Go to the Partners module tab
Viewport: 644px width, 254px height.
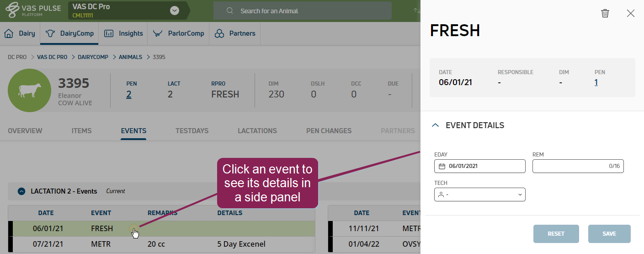coord(235,33)
